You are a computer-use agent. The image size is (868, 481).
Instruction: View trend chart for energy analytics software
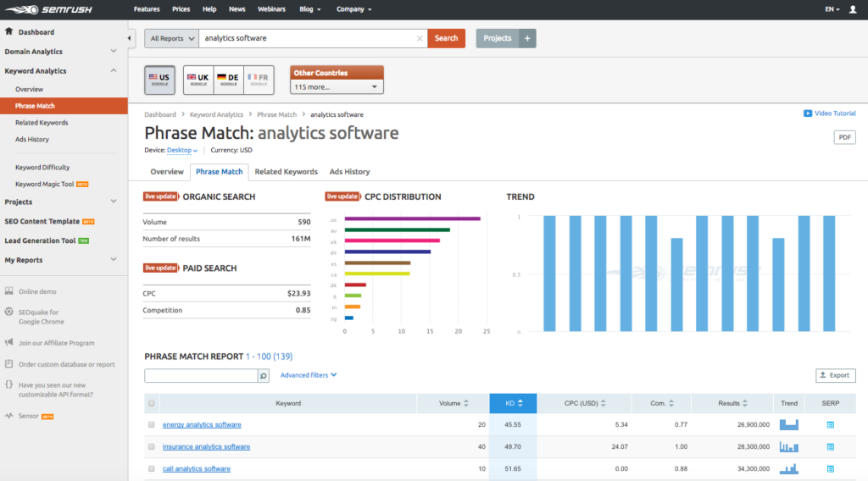pyautogui.click(x=789, y=424)
